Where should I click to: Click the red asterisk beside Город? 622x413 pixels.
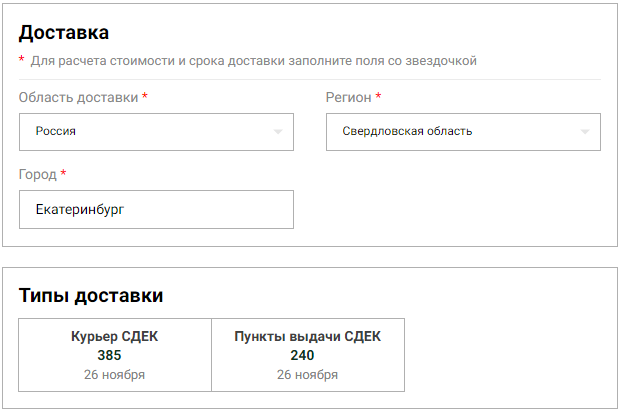click(63, 173)
